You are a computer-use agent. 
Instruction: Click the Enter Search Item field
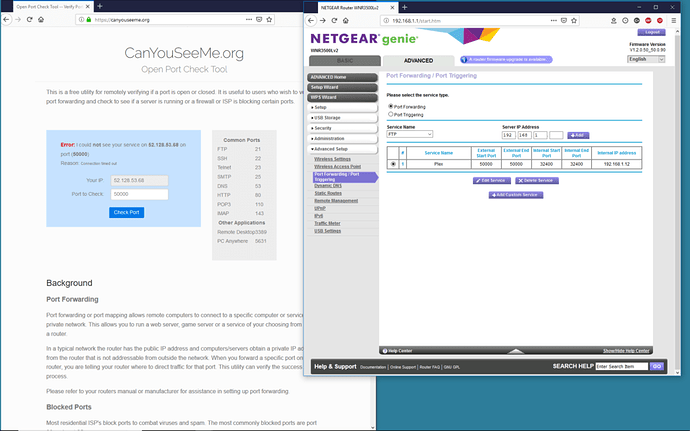click(x=622, y=366)
